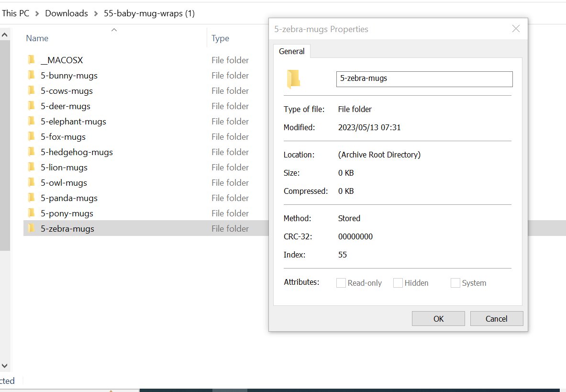Screen dimensions: 566x392
Task: Select the 5-owl-mugs folder icon
Action: pos(32,182)
